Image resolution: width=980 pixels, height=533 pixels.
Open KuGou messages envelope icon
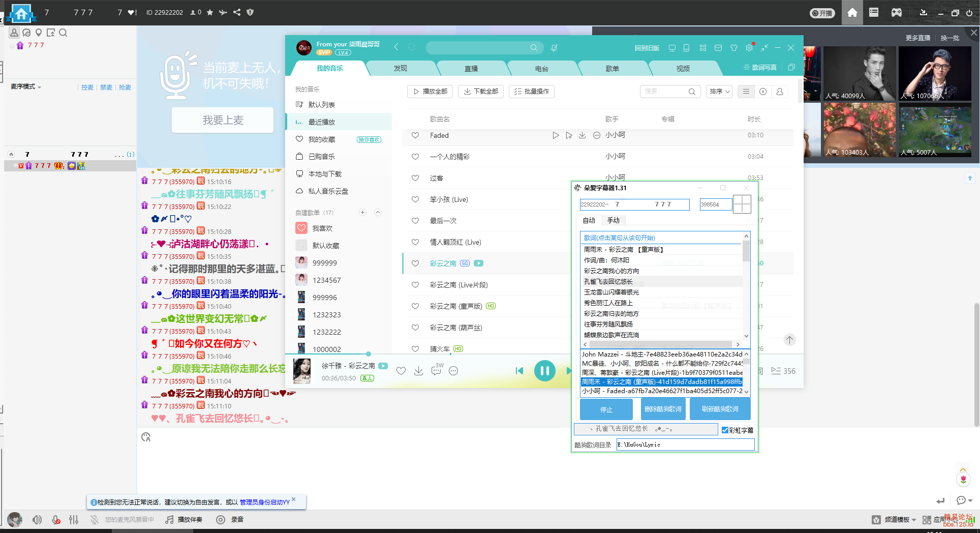click(718, 48)
